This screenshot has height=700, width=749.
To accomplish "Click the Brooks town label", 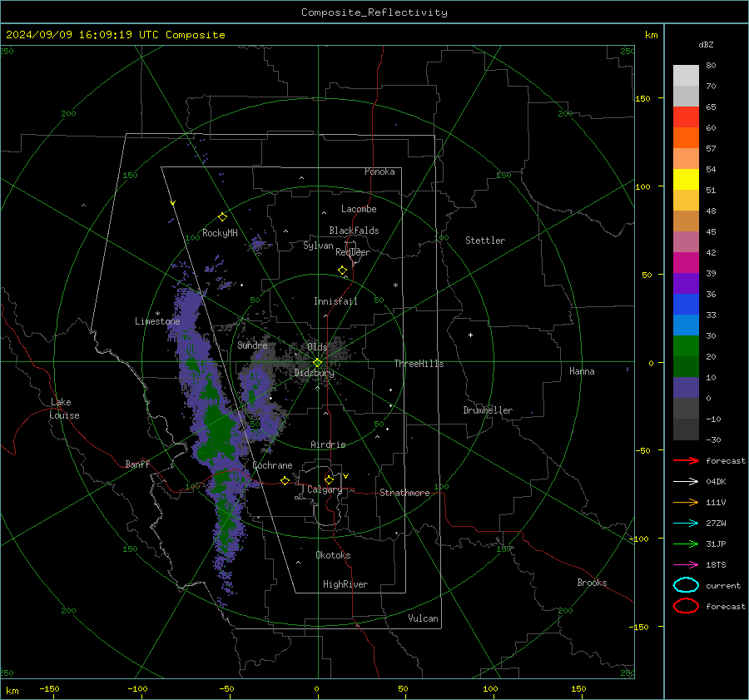I will (592, 583).
